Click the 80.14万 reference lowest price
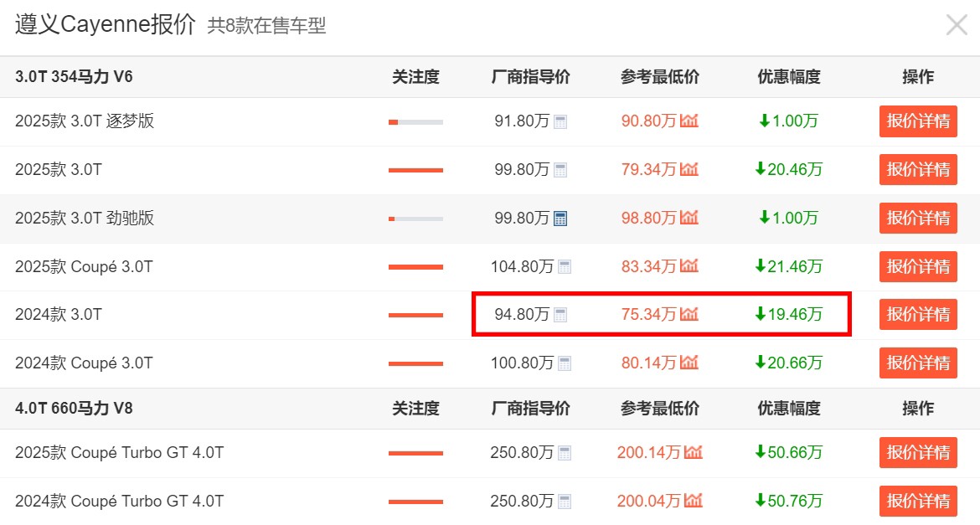This screenshot has height=525, width=980. point(649,363)
